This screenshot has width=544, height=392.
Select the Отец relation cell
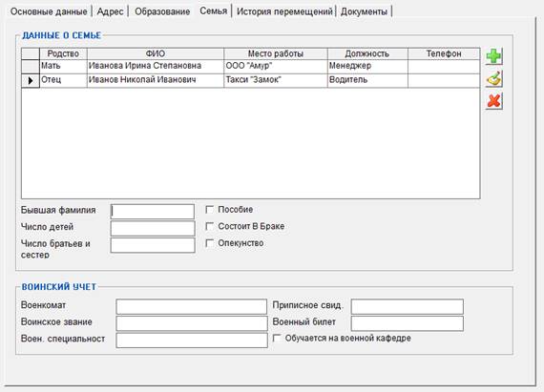point(63,80)
